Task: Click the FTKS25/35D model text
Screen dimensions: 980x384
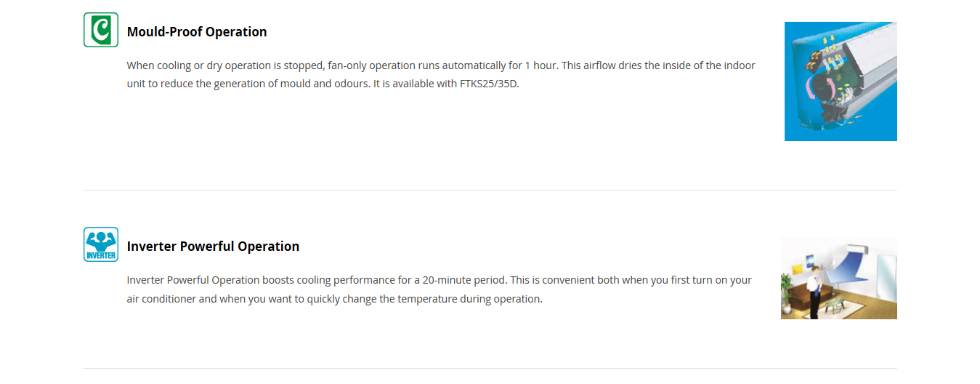Action: coord(489,84)
